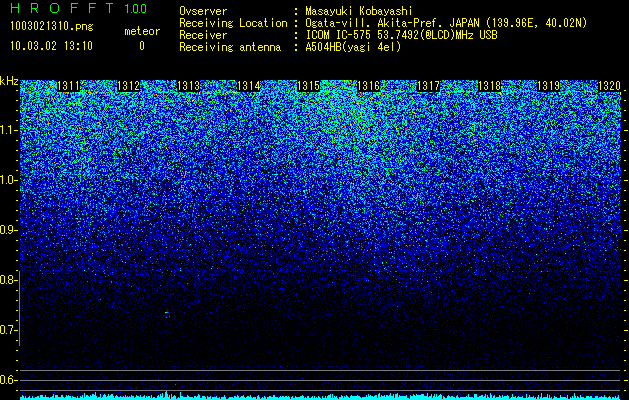Click the 1317 time marker label

(x=428, y=86)
